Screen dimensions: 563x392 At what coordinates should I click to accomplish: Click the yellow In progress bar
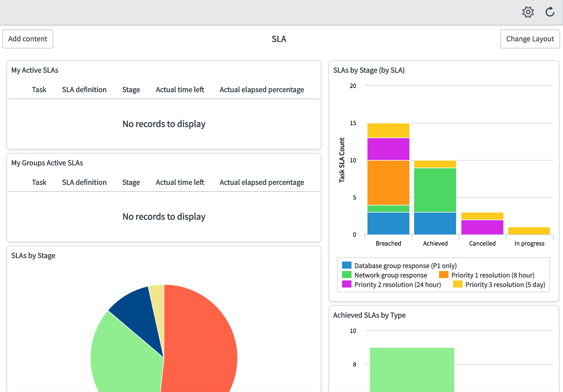(x=529, y=231)
